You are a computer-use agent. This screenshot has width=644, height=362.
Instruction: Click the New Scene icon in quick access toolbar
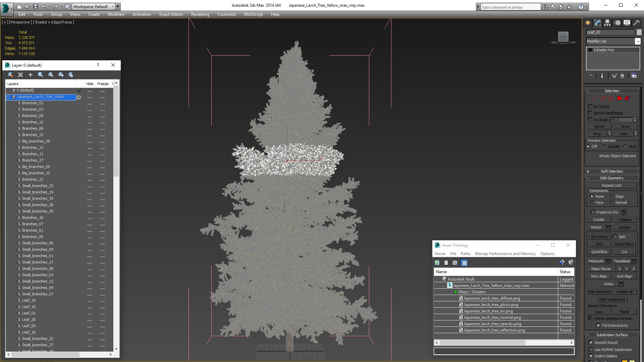(19, 6)
